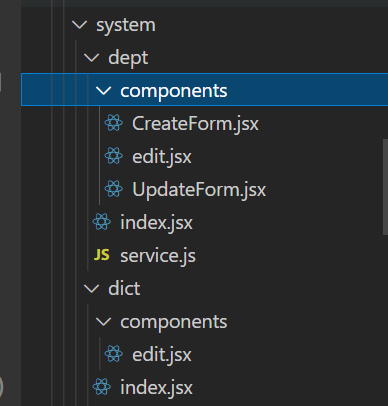Collapse the components chevron under dict
388x406 pixels.
(103, 321)
